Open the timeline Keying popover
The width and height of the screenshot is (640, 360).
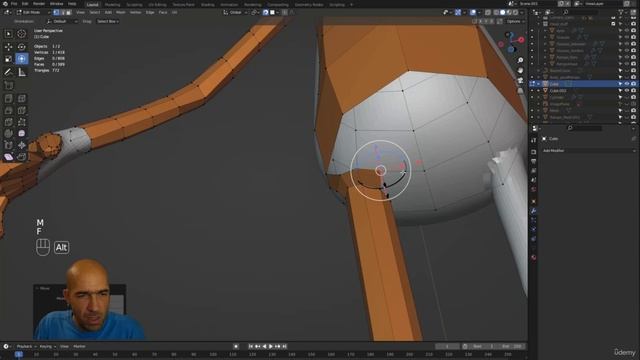[47, 347]
